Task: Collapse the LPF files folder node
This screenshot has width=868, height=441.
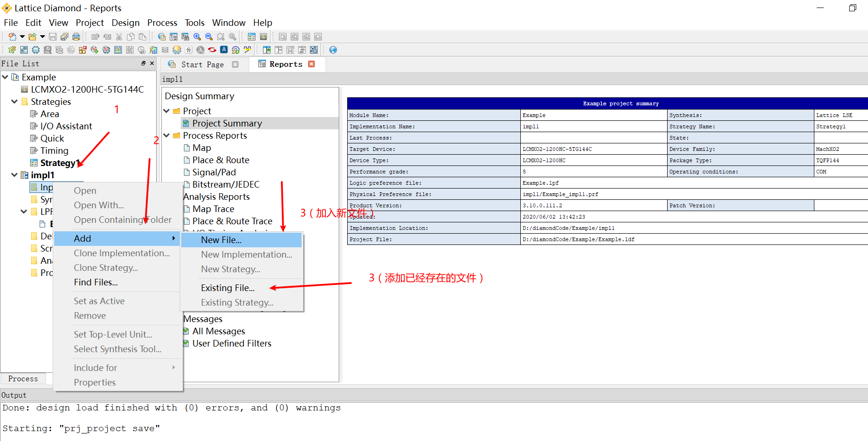Action: click(24, 211)
